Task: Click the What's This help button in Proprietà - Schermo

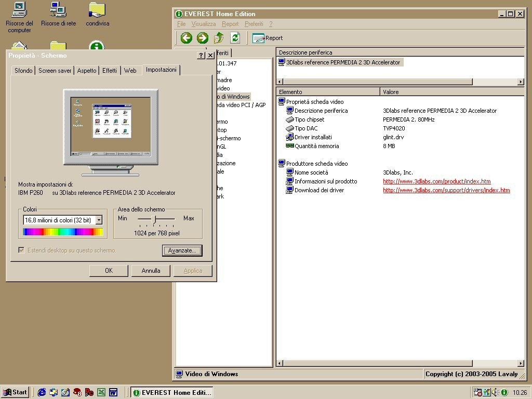Action: tap(201, 55)
